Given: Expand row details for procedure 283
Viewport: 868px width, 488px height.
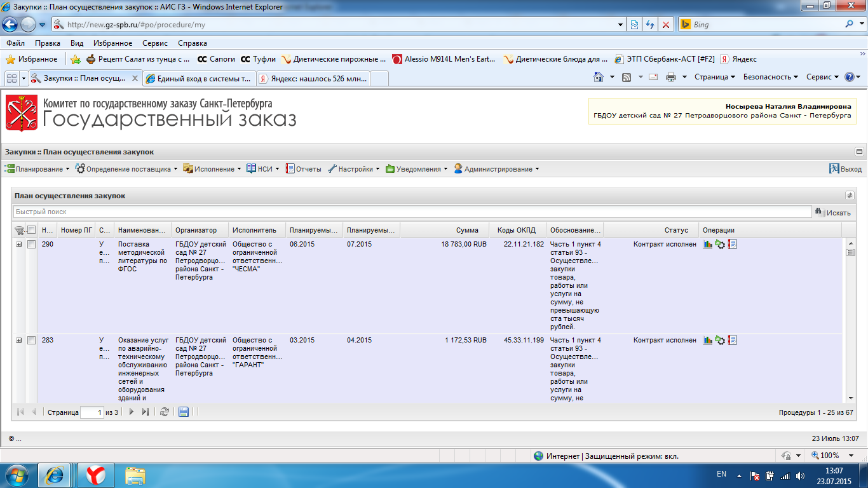Looking at the screenshot, I should coord(18,341).
